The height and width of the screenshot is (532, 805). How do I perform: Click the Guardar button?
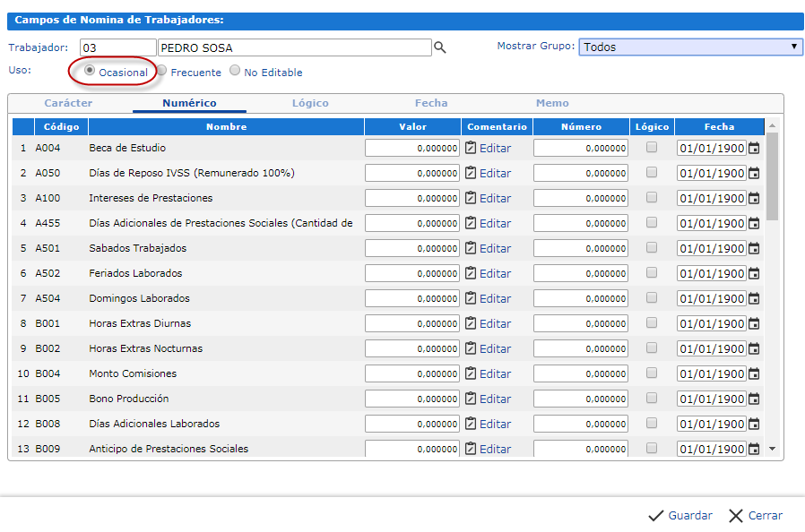[680, 516]
